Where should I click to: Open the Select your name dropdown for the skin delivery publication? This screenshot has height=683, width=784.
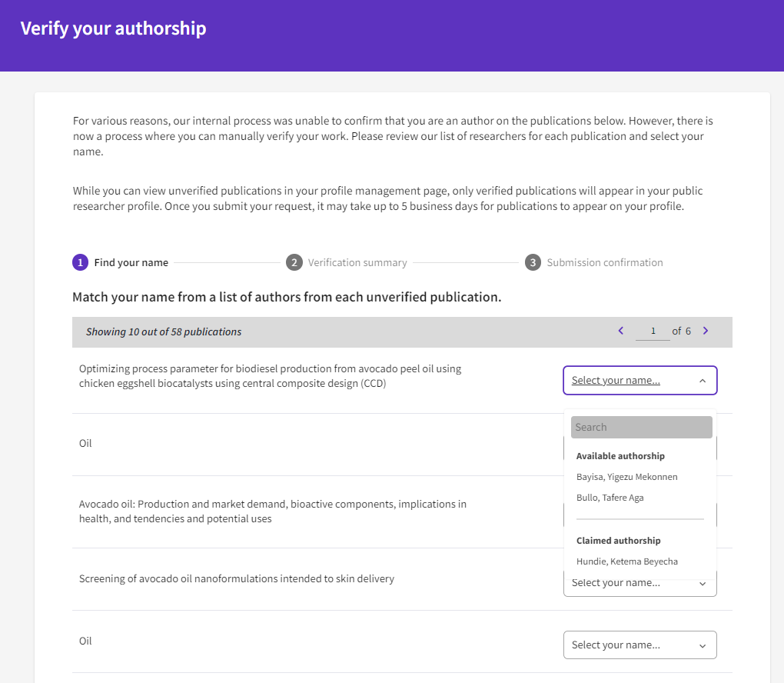click(639, 582)
